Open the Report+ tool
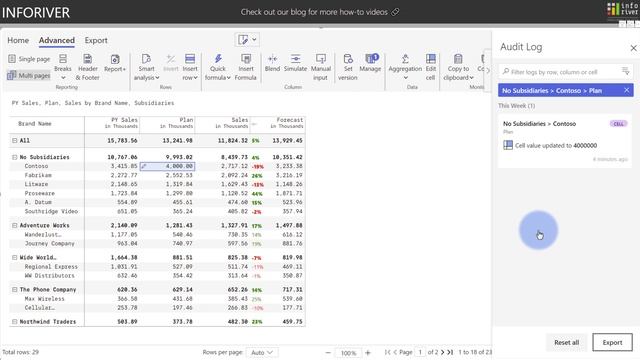This screenshot has width=640, height=360. coord(115,64)
